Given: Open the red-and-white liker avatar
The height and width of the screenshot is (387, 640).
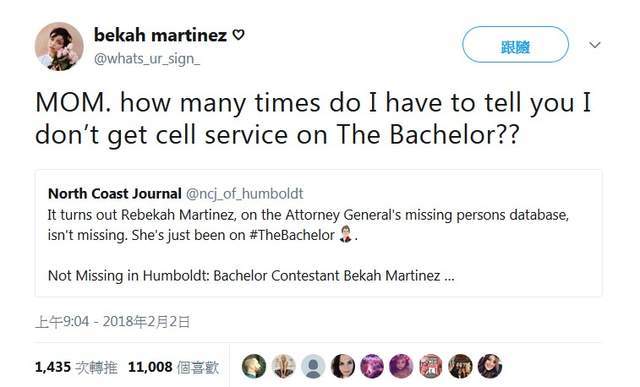Looking at the screenshot, I should 431,366.
